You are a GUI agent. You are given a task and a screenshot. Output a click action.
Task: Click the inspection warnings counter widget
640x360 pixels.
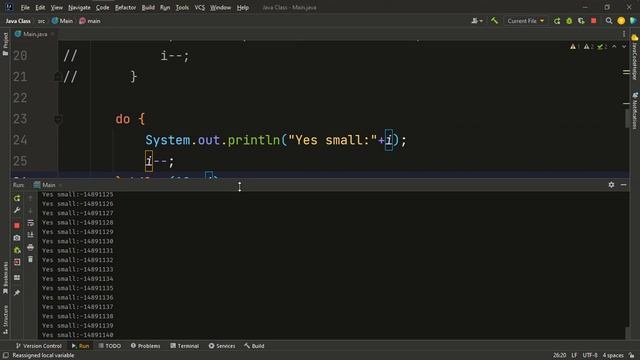pyautogui.click(x=589, y=47)
